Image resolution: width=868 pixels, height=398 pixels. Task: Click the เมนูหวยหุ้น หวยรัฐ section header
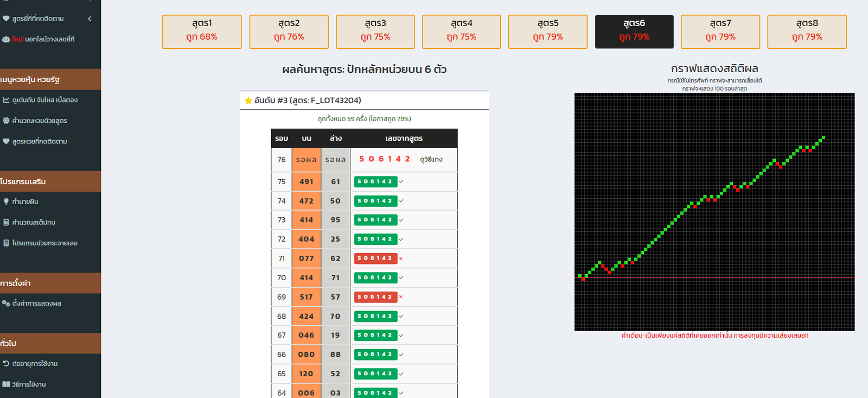pyautogui.click(x=50, y=79)
